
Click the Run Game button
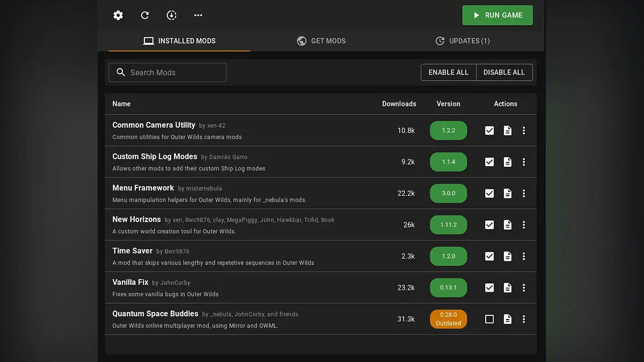[497, 16]
